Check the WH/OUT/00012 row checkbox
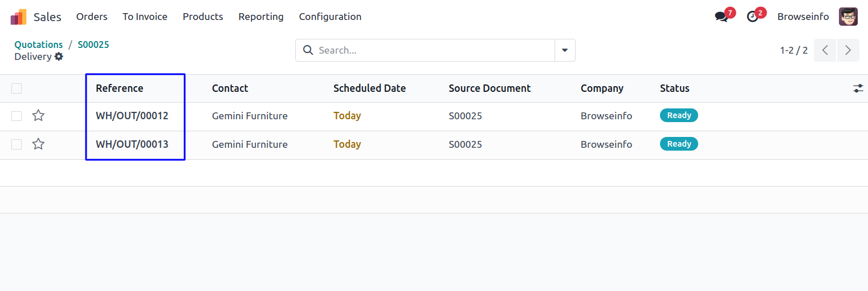 17,116
